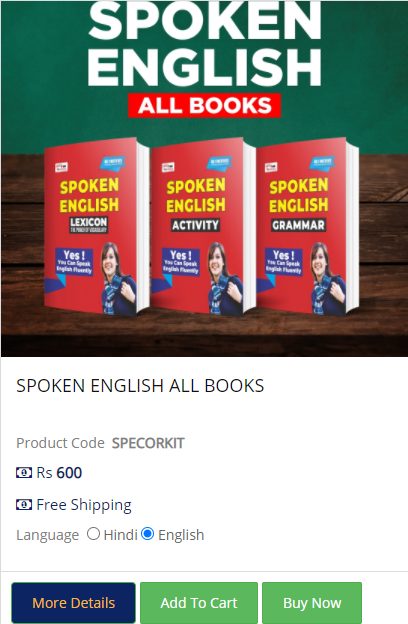Click the Spoken English Activity book cover
This screenshot has height=624, width=408.
click(203, 227)
